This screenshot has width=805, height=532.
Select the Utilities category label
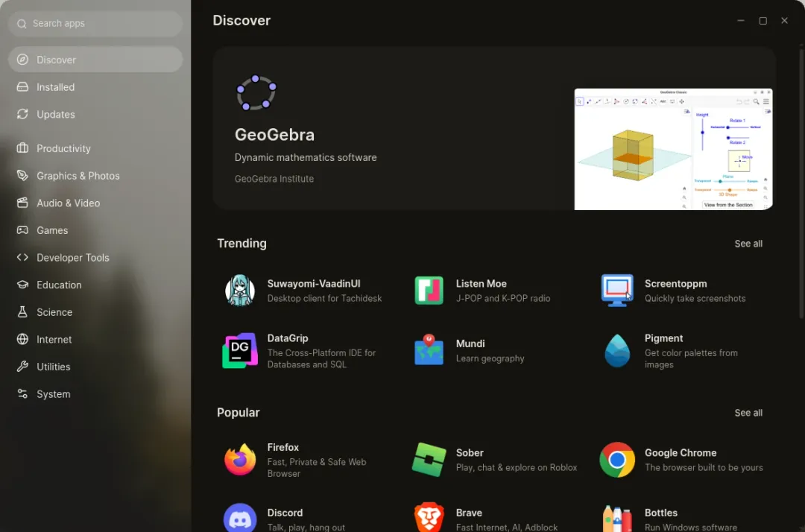[x=54, y=367]
